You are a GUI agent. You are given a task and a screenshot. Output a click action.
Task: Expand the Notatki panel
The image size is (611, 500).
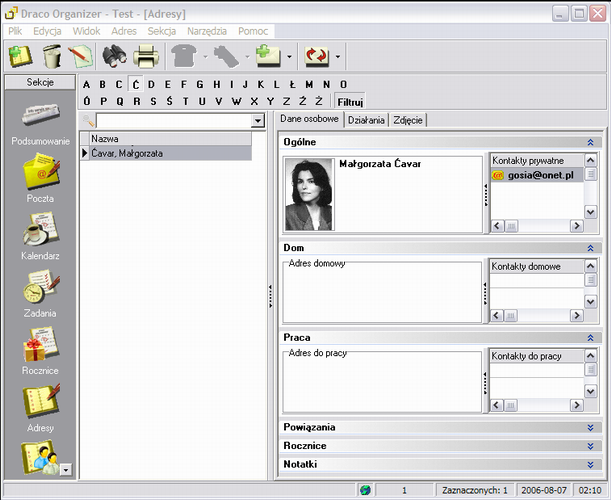pos(590,465)
